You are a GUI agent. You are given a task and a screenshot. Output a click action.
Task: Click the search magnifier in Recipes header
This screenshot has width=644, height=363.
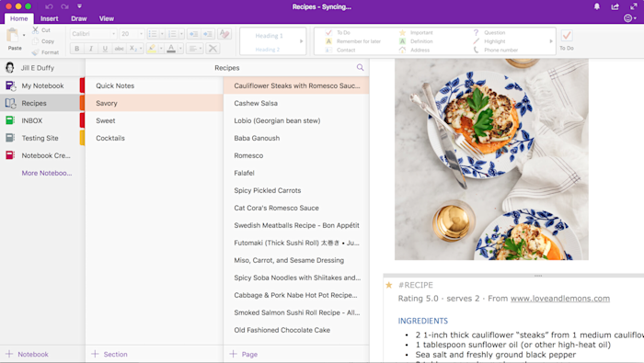(x=361, y=68)
